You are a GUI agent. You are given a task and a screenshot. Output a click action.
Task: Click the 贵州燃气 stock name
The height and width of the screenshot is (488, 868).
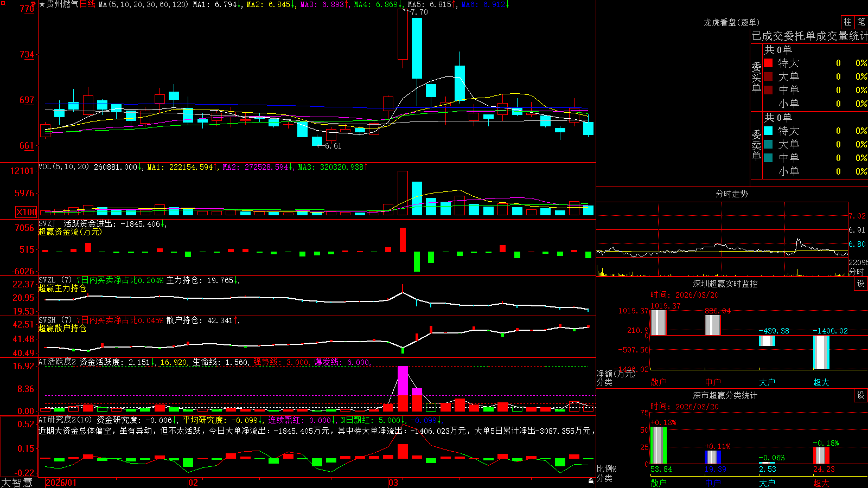[62, 4]
